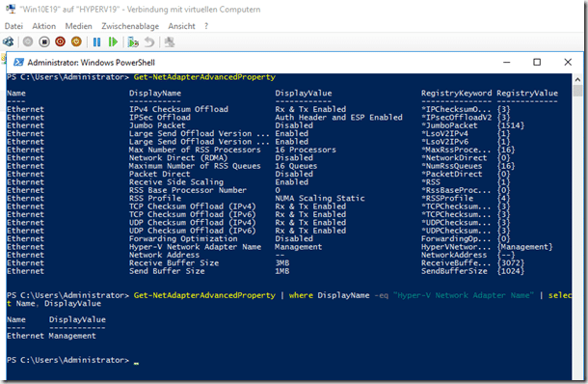
Task: Click 'Network Address' entry
Action: [164, 255]
